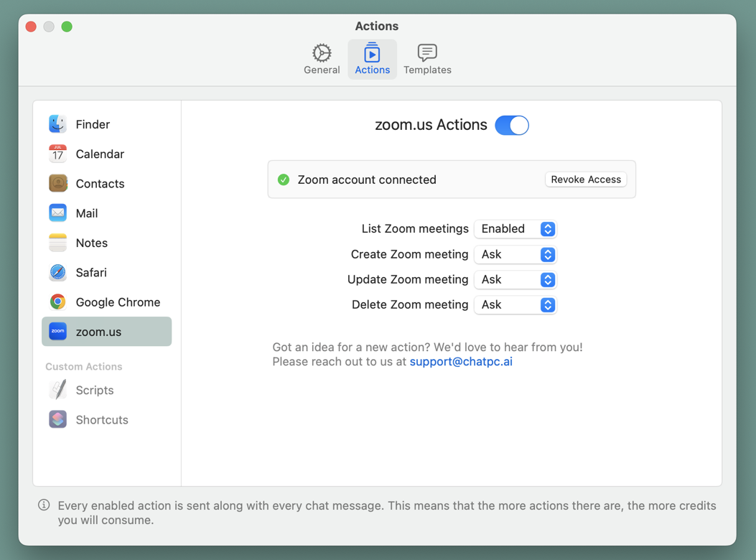Select the Mail label in the sidebar

(x=87, y=213)
